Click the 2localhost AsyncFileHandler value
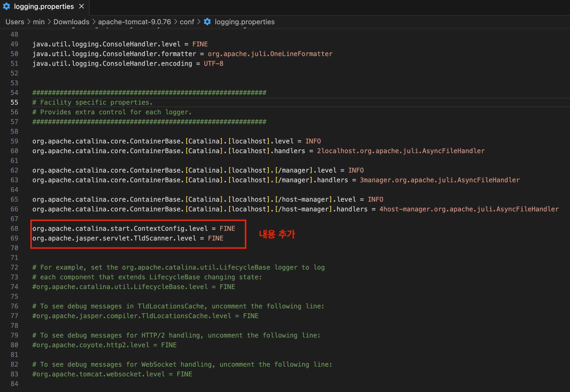 click(401, 151)
